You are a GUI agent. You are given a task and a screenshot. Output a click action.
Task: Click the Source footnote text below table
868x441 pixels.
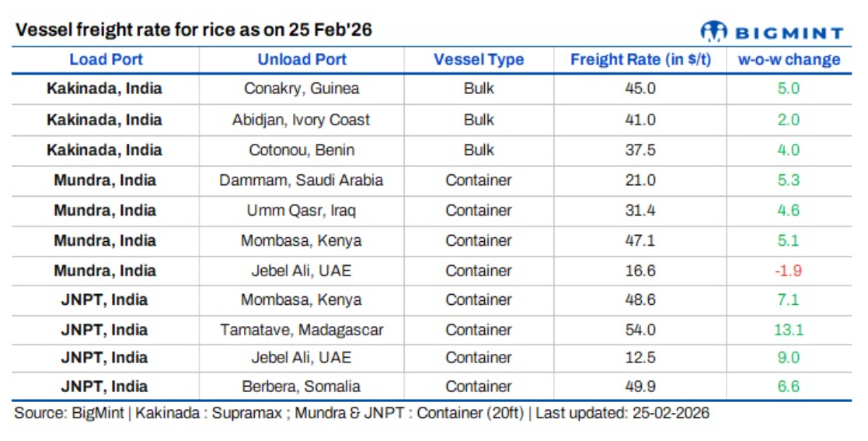(x=361, y=413)
